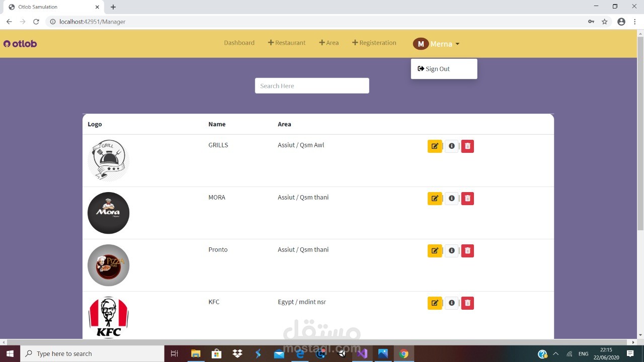Open a new browser tab
This screenshot has height=362, width=644.
point(113,7)
